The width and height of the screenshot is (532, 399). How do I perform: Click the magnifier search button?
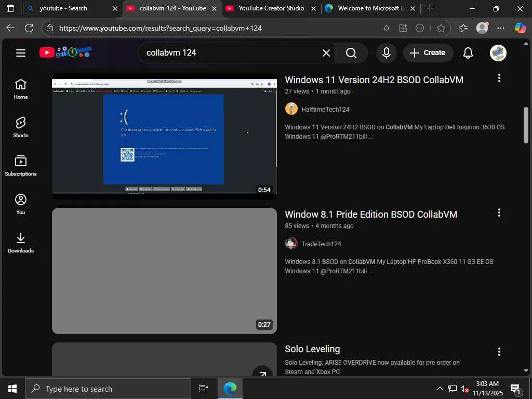click(351, 53)
